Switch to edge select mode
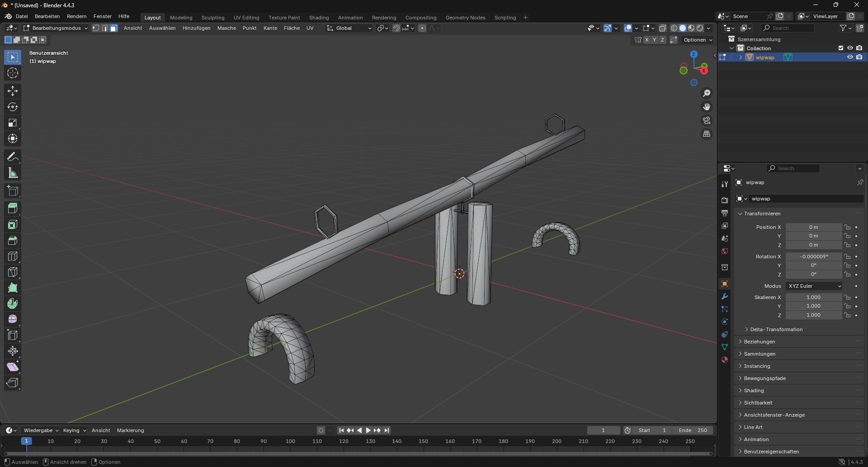Image resolution: width=868 pixels, height=467 pixels. [x=105, y=29]
